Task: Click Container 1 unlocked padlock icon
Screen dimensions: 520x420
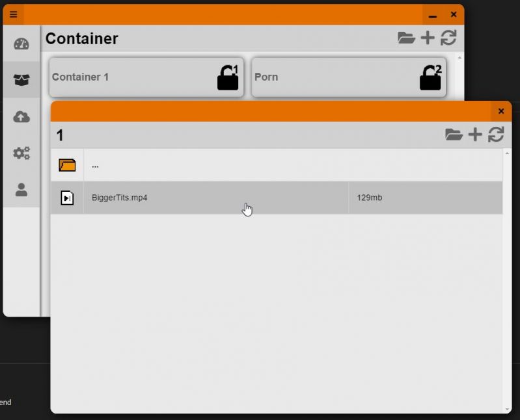Action: coord(228,77)
